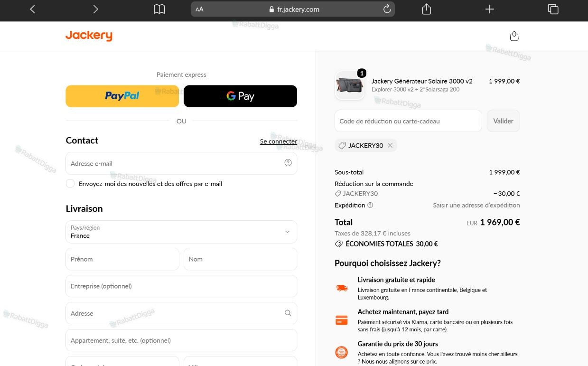Focus the Adresse e-mail input field
The image size is (588, 366).
181,163
